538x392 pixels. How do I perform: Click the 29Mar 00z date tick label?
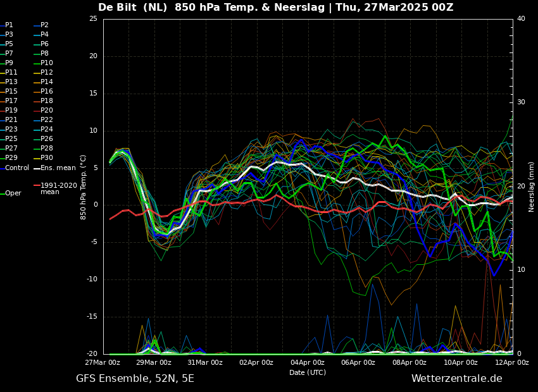154,362
